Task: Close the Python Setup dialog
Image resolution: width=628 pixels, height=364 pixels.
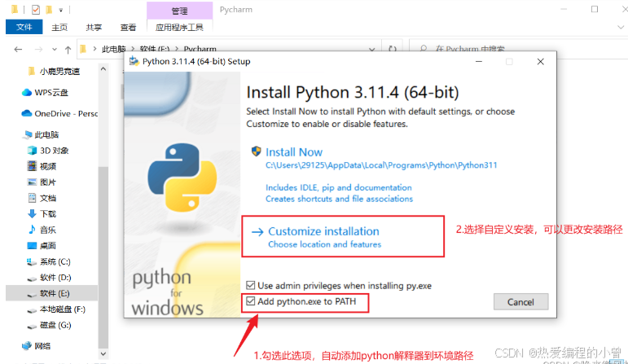Action: point(540,62)
